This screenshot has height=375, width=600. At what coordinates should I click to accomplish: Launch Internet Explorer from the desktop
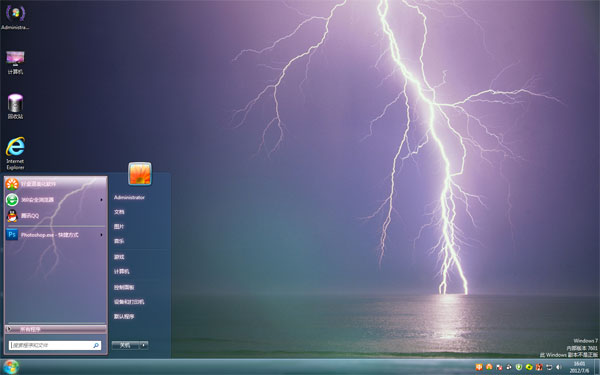point(15,153)
